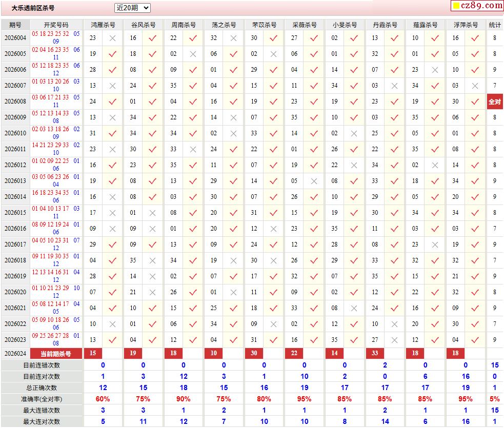This screenshot has height=428, width=504.
Task: Click the X mark for 采薇杀号 in row 2026013
Action: coord(314,181)
